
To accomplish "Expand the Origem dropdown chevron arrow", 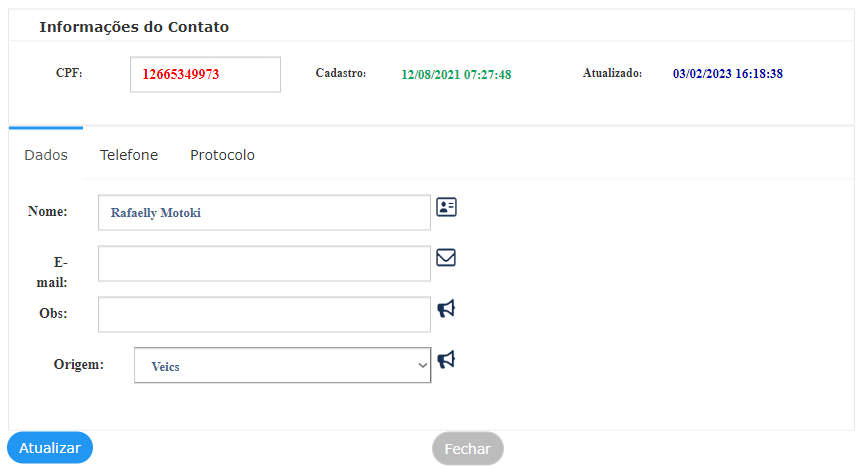I will pyautogui.click(x=422, y=365).
